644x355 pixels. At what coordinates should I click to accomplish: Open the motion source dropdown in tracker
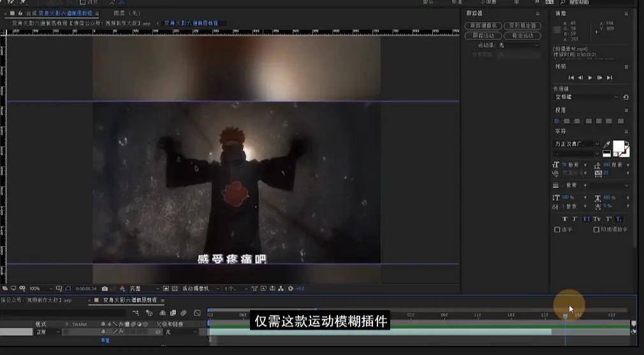518,45
